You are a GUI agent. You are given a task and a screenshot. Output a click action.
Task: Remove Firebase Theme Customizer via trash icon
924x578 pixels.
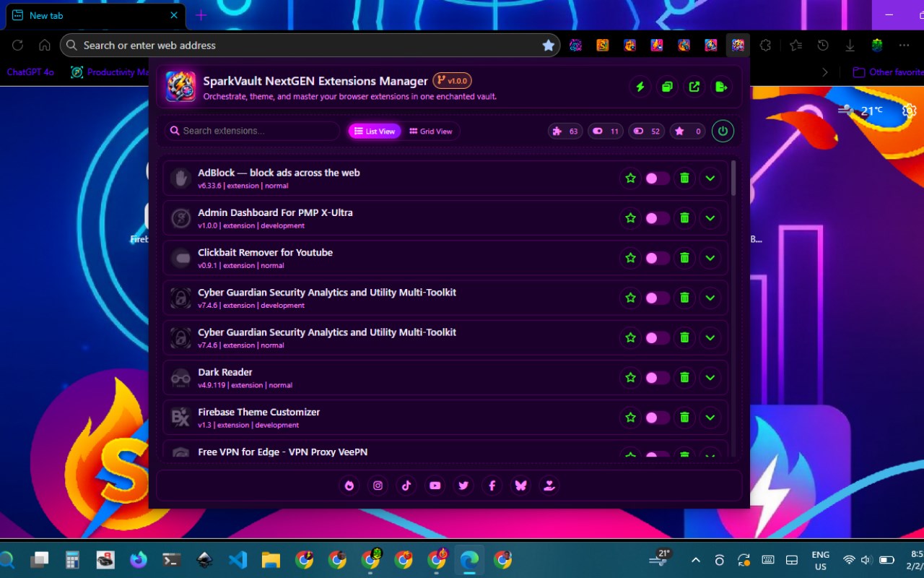click(x=684, y=417)
